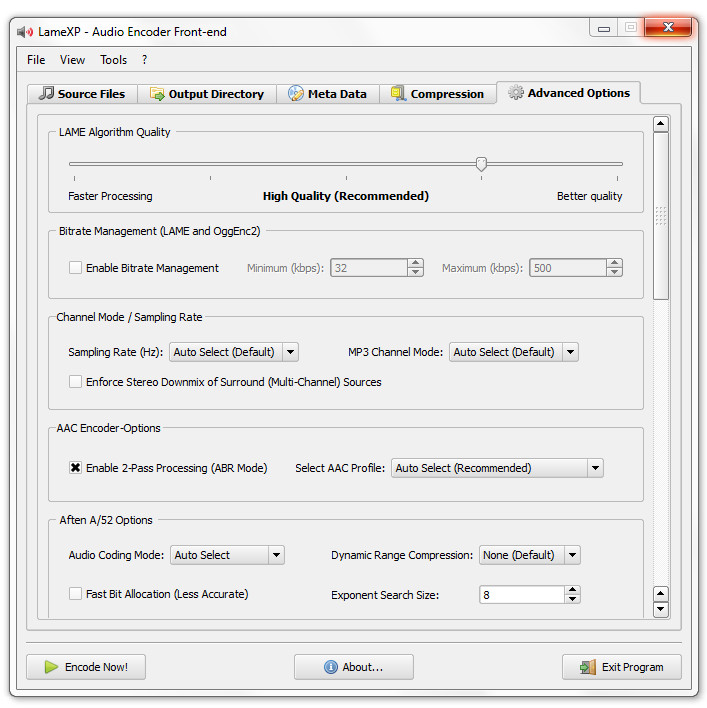The height and width of the screenshot is (708, 707).
Task: Click the LameXP speaker icon in title bar
Action: coord(25,32)
